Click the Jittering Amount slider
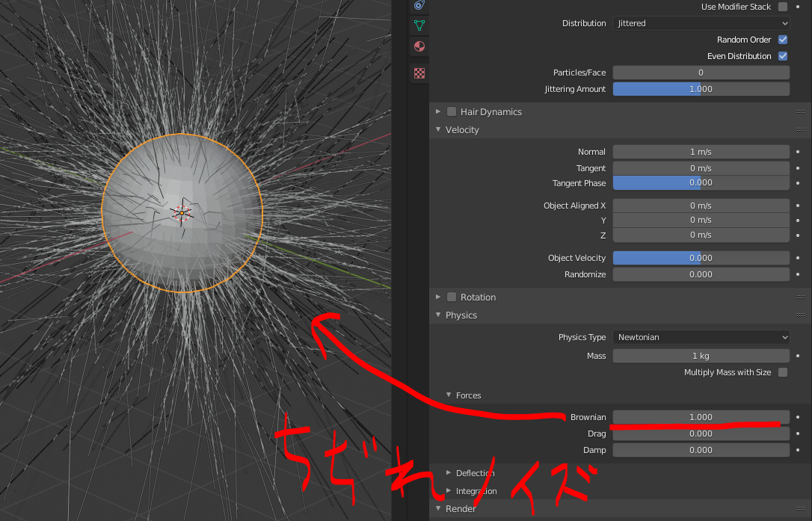 pyautogui.click(x=701, y=89)
